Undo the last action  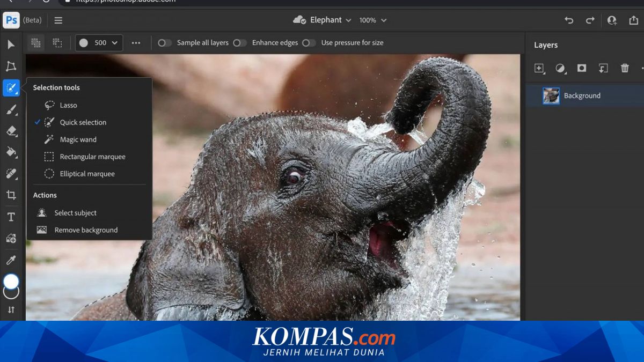click(x=569, y=20)
